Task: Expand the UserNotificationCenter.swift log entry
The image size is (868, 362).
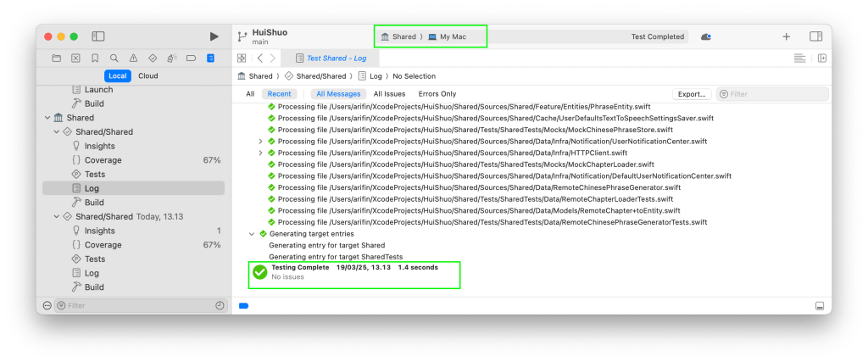Action: click(261, 142)
